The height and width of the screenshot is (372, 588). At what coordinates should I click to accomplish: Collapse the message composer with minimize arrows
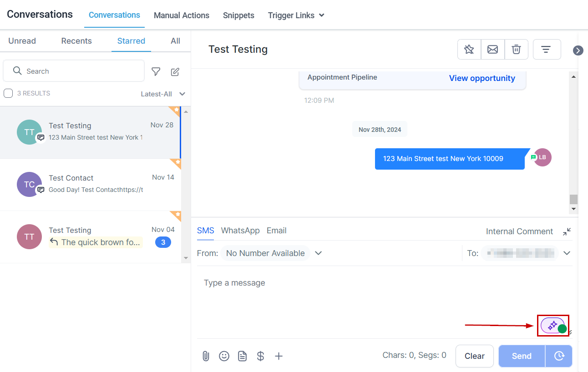coord(567,231)
